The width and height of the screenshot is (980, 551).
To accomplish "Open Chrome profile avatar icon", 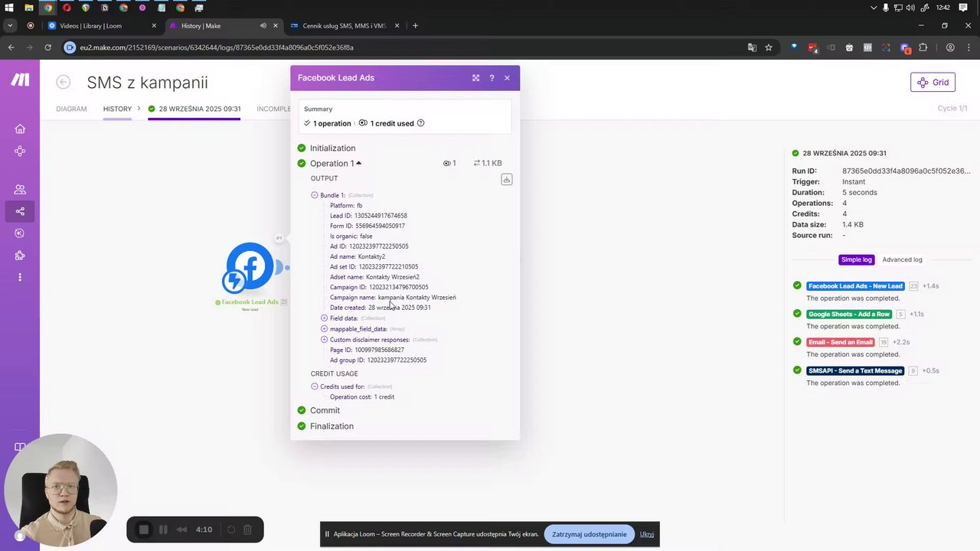I will tap(950, 47).
